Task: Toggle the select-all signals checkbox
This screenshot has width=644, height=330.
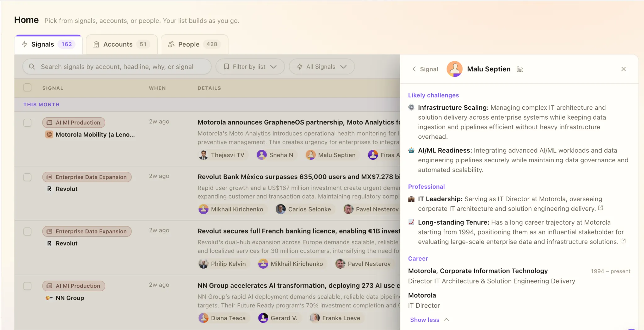Action: [27, 87]
